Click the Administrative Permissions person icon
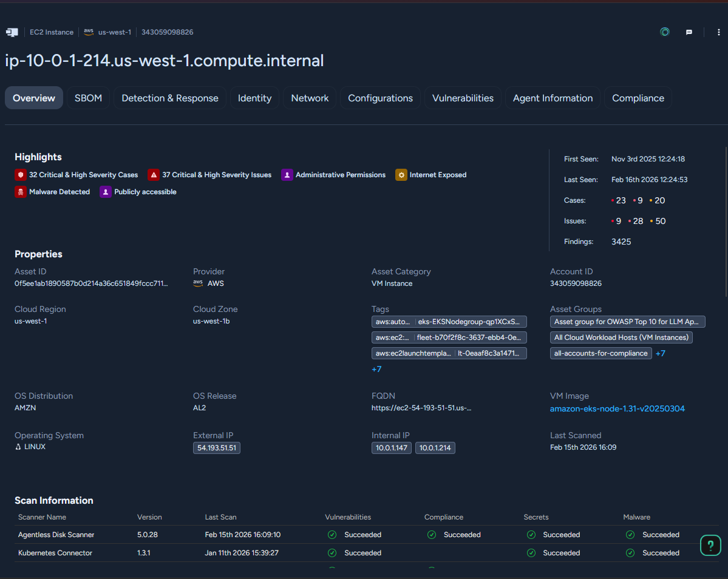 coord(287,175)
